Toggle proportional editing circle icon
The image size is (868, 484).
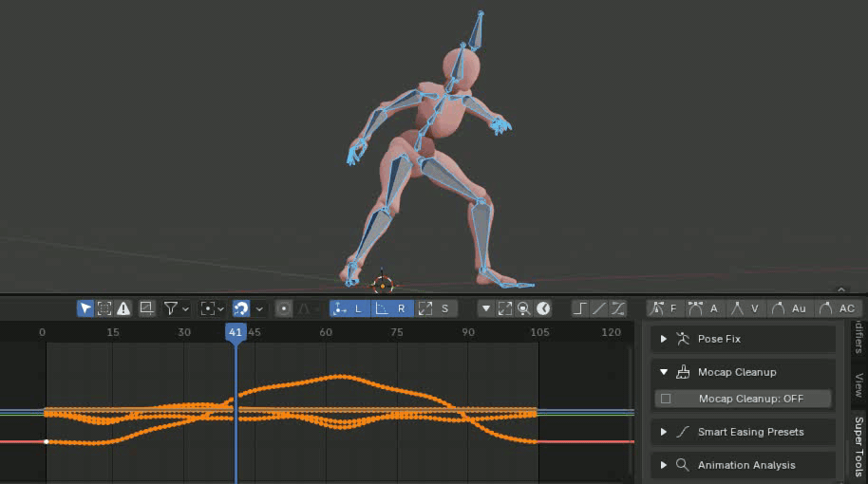click(x=283, y=308)
